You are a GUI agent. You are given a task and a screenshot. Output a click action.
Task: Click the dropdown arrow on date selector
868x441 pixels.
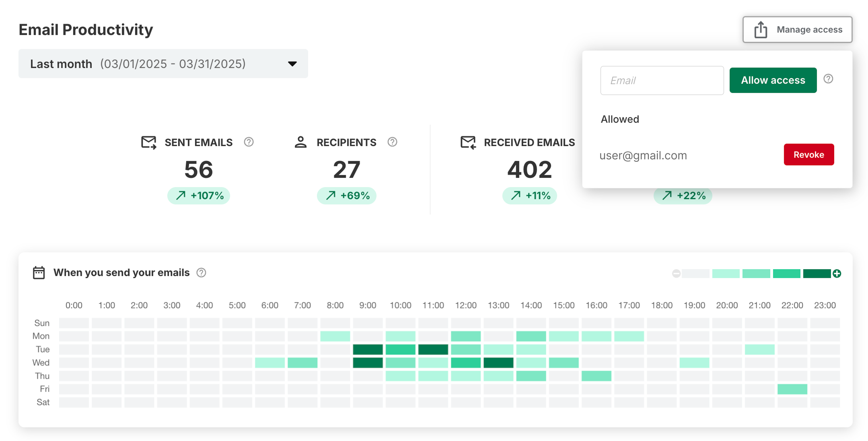pyautogui.click(x=292, y=64)
